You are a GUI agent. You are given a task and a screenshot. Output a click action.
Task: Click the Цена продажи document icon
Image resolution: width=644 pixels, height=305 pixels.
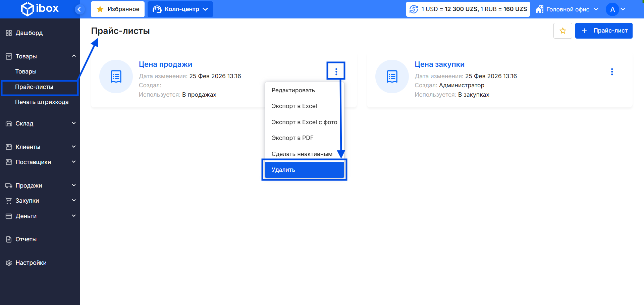[x=116, y=77]
